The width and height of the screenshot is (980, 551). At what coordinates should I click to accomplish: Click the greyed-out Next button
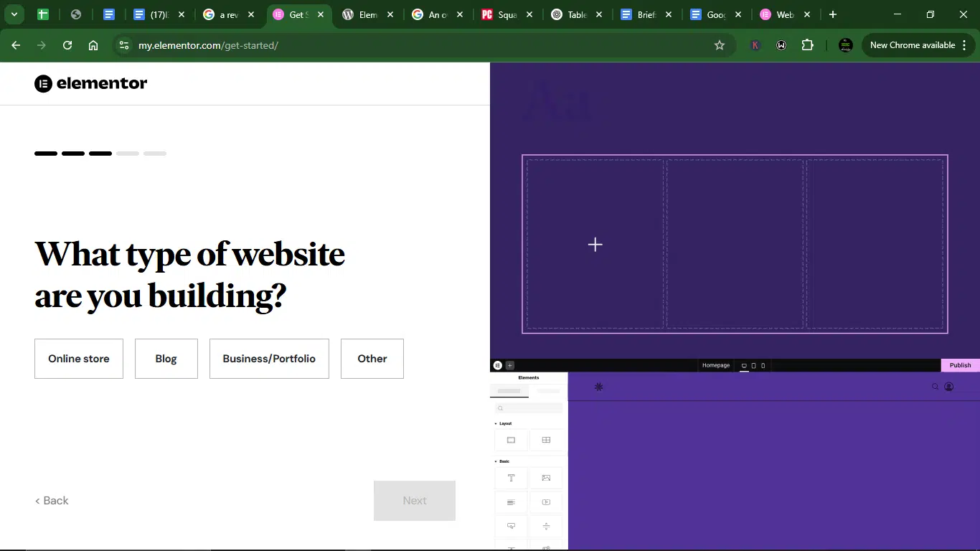pyautogui.click(x=415, y=501)
